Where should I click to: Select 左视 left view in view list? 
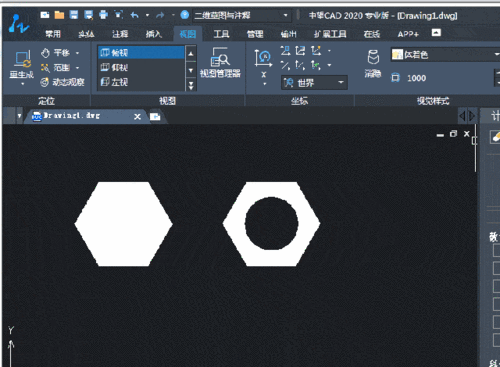point(141,82)
